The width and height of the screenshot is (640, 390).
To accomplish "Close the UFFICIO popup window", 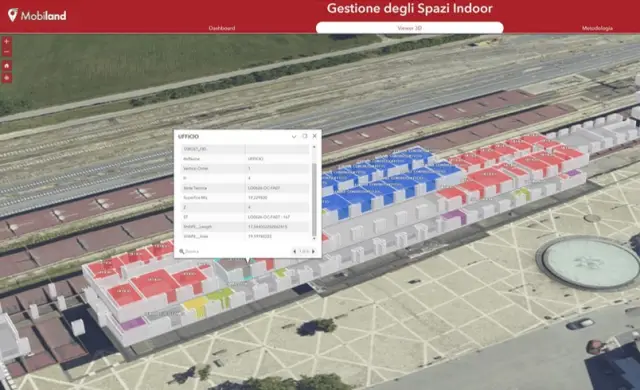I will [314, 136].
